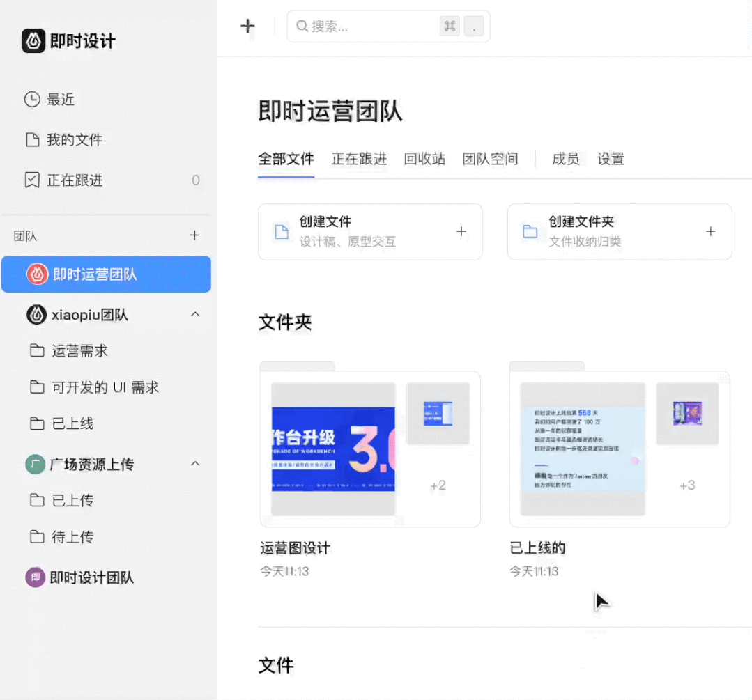Image resolution: width=752 pixels, height=700 pixels.
Task: Click the xiaopiu团队 avatar icon
Action: point(36,315)
